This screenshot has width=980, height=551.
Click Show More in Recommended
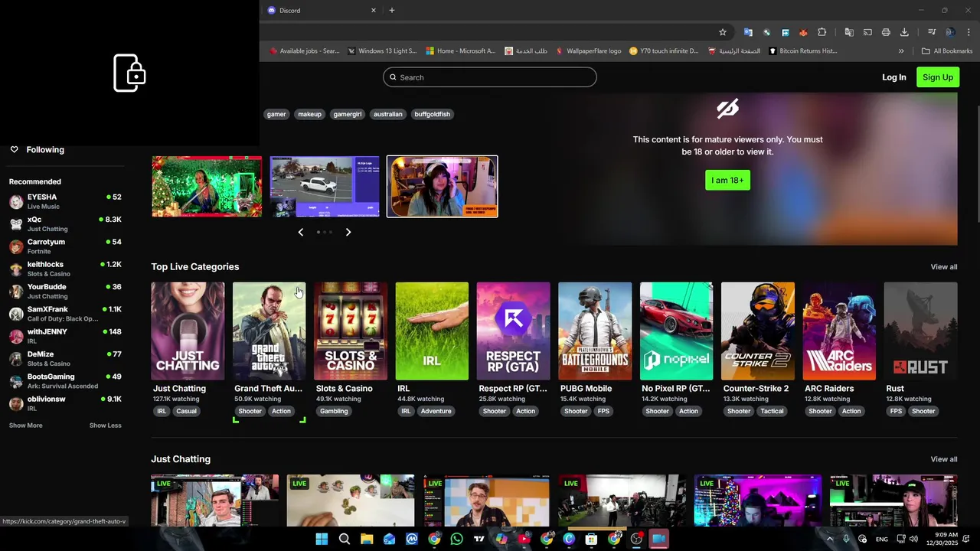coord(26,425)
